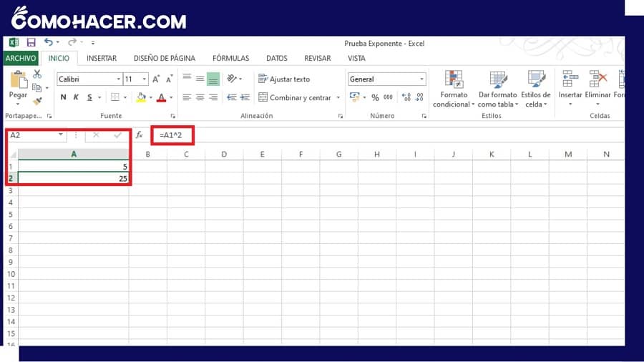The height and width of the screenshot is (362, 644).
Task: Click the Save icon in quick access toolbar
Action: click(31, 43)
